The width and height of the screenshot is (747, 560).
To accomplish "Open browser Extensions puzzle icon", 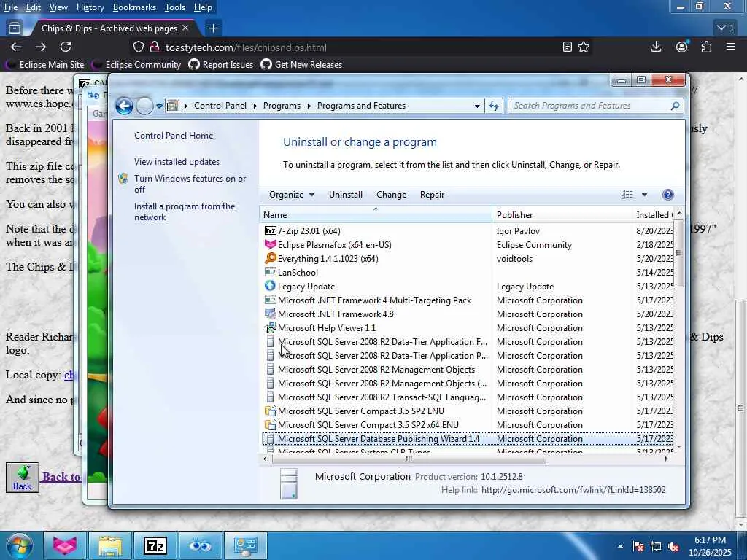I will 706,47.
